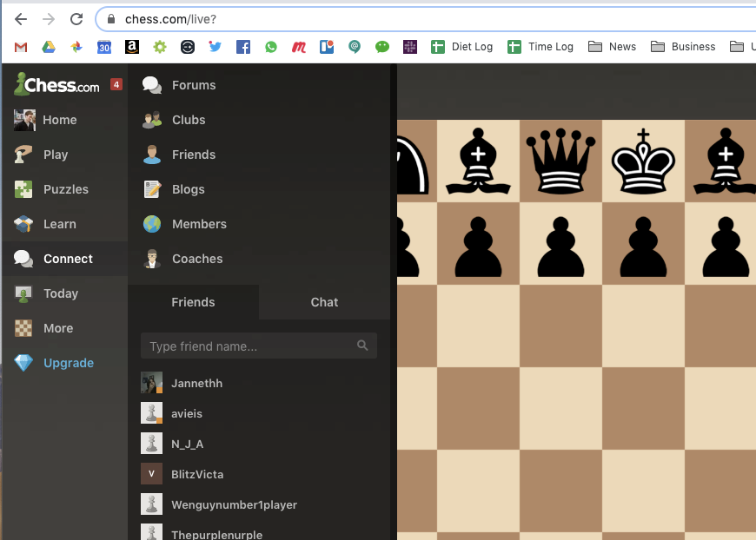Switch to the Friends tab
756x540 pixels.
[x=193, y=302]
